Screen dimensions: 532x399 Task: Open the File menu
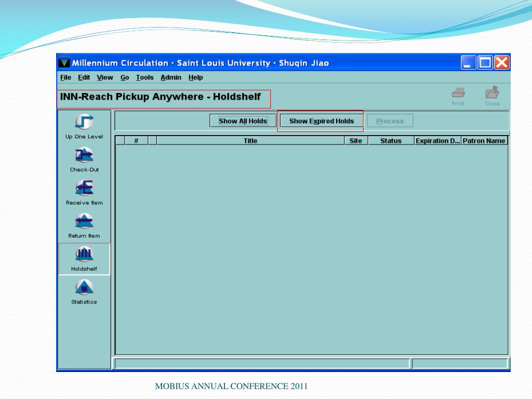click(65, 77)
